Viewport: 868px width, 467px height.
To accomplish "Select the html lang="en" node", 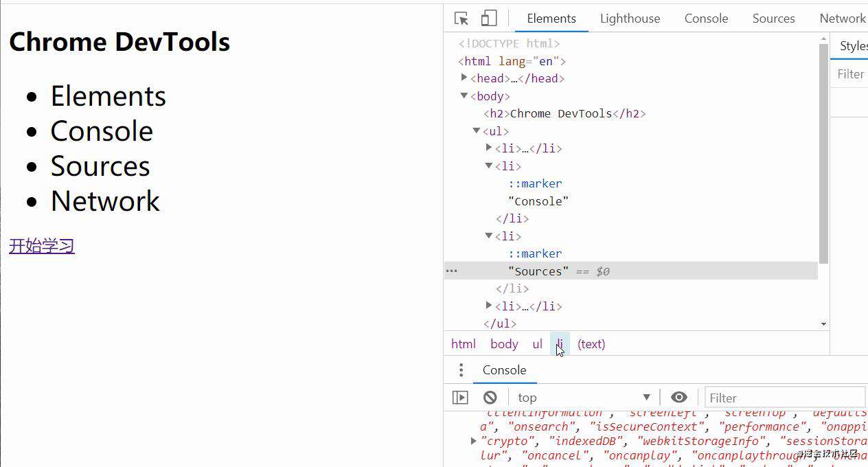I will [x=512, y=61].
